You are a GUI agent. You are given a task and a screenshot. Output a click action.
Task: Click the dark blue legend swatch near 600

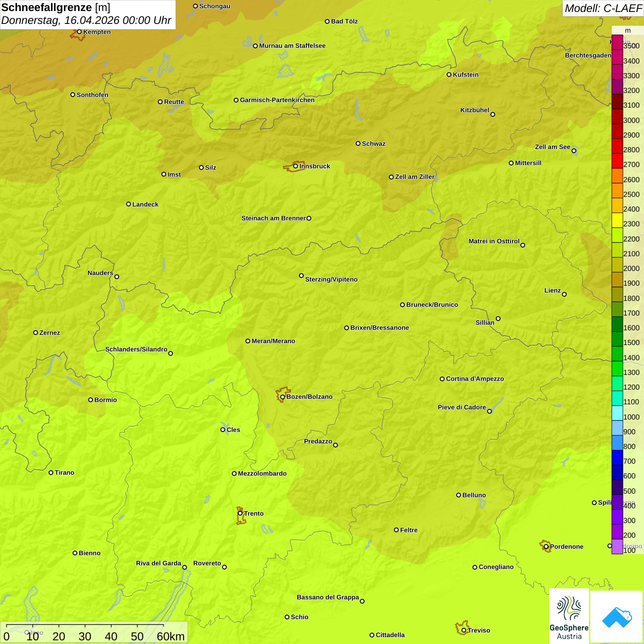tap(617, 472)
